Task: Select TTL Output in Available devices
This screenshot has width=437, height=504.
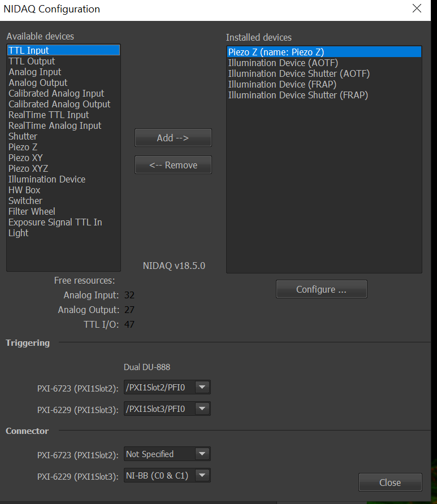Action: 32,61
